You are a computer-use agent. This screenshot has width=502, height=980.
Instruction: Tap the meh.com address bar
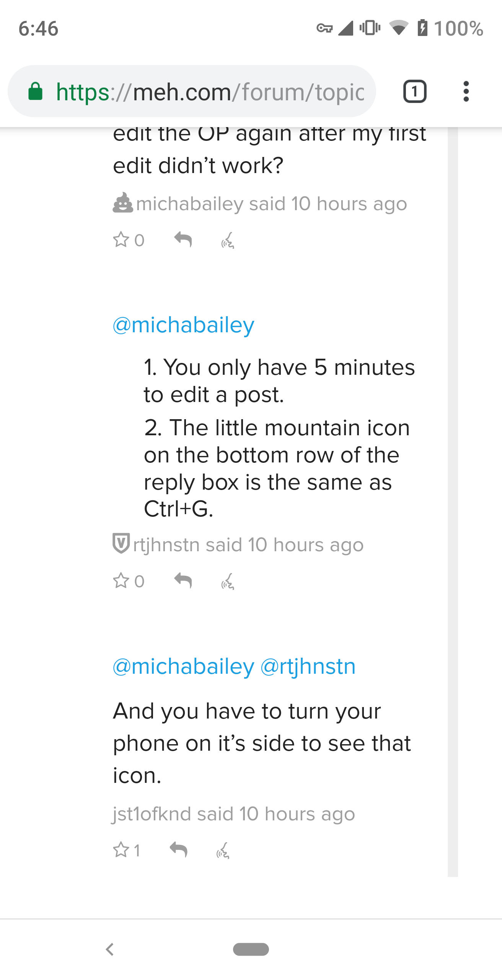point(210,92)
